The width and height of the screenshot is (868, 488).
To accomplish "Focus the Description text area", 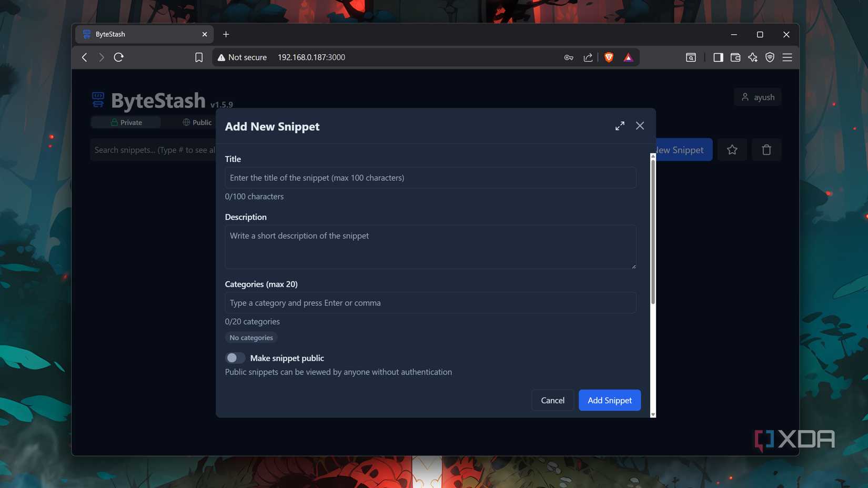I will [430, 247].
